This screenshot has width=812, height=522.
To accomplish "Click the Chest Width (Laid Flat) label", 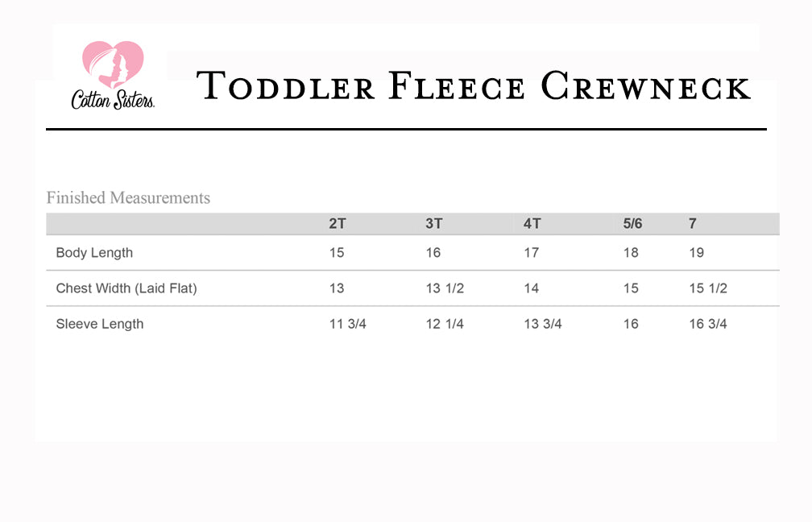I will click(126, 288).
